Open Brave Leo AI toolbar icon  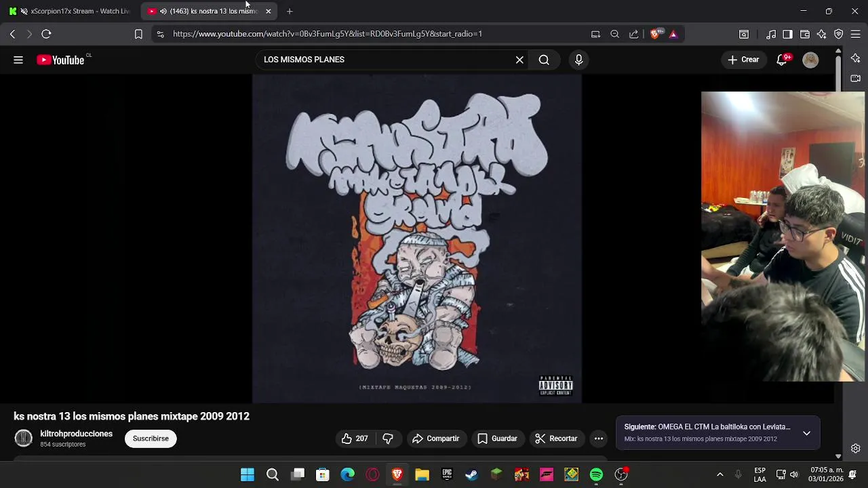point(822,34)
